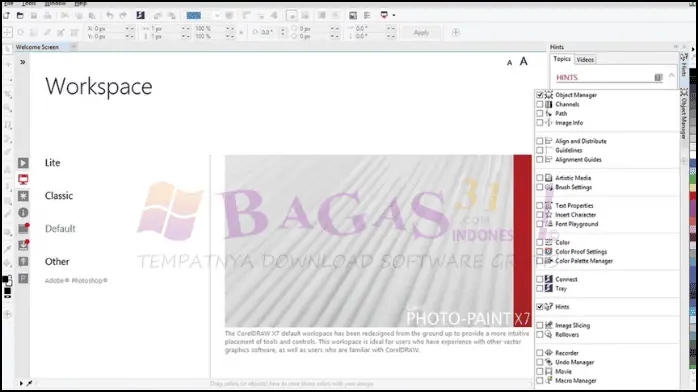Check the Undo Manager docker option
The image size is (698, 392).
click(540, 362)
